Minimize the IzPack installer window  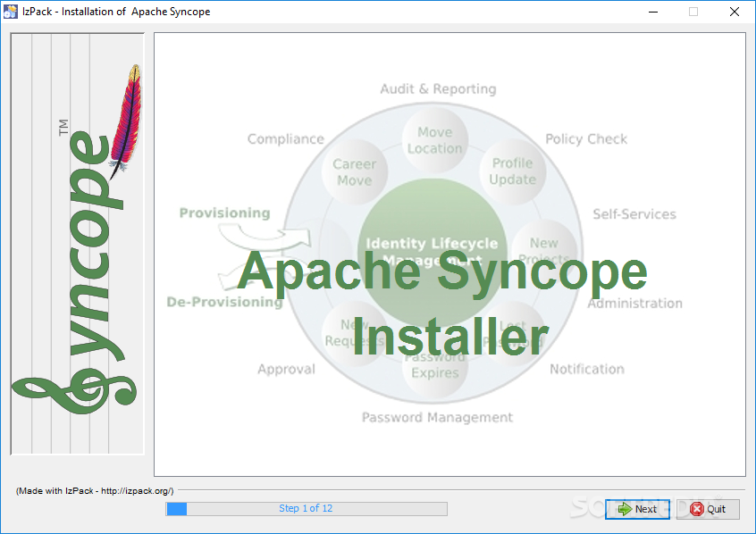point(653,12)
